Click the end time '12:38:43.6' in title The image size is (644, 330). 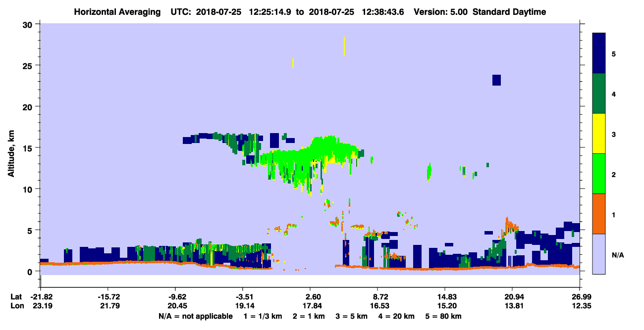pos(382,12)
